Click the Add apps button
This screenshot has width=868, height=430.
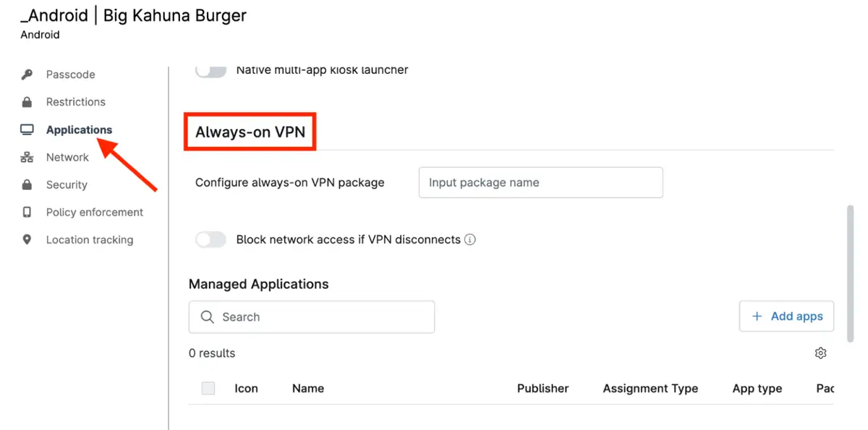(786, 316)
